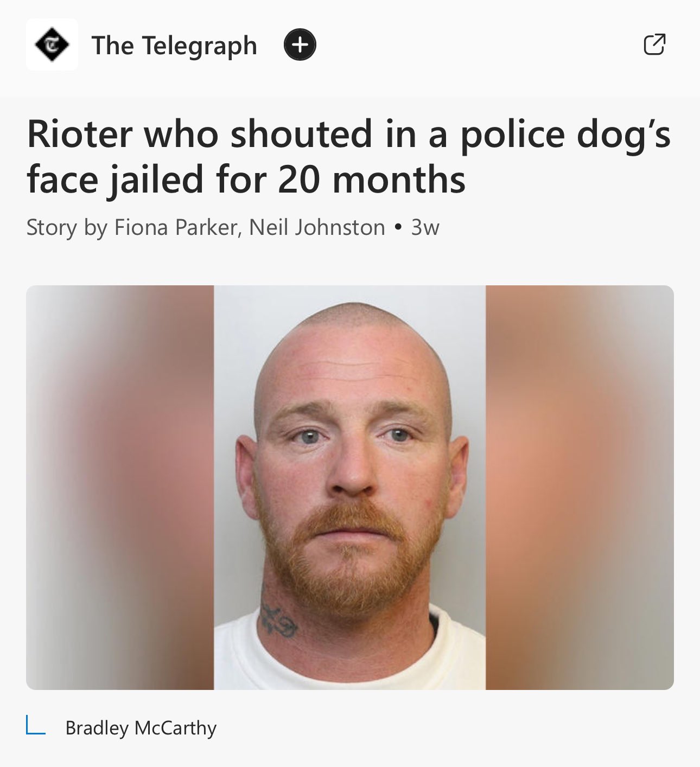The image size is (700, 767).
Task: Select author name Neil Johnston
Action: [x=317, y=227]
